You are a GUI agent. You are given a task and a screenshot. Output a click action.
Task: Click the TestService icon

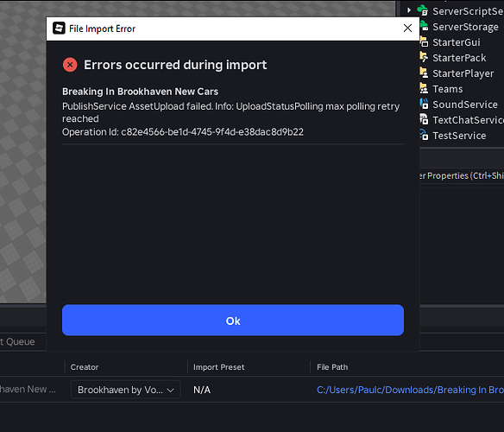(424, 135)
